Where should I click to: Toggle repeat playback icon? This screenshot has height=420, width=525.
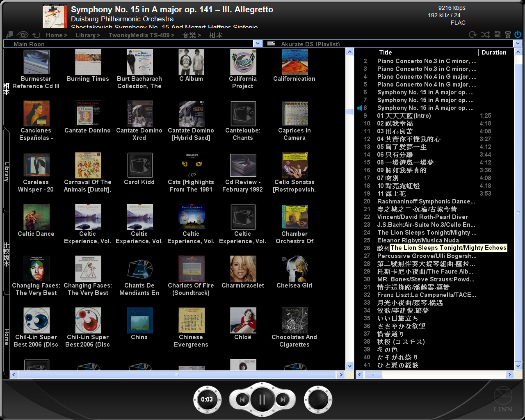click(473, 35)
